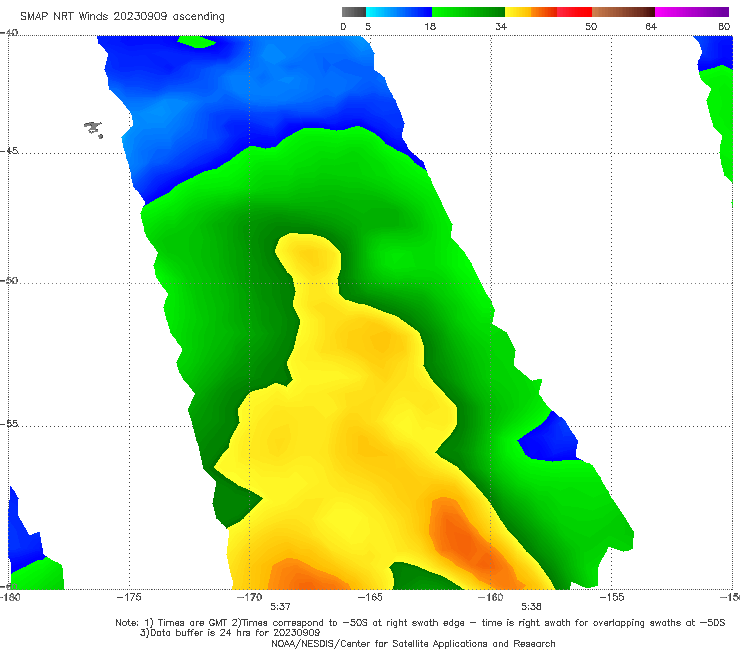
Task: Click latitude label '-45' on left axis
Action: [x=9, y=151]
